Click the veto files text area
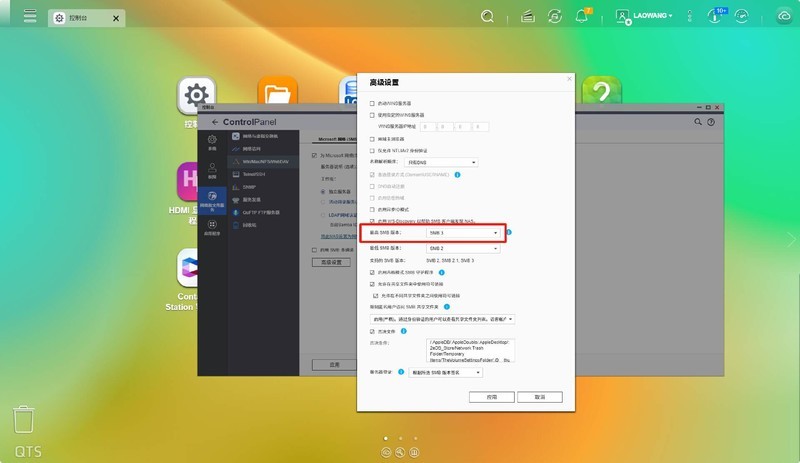800x463 pixels. click(x=470, y=350)
